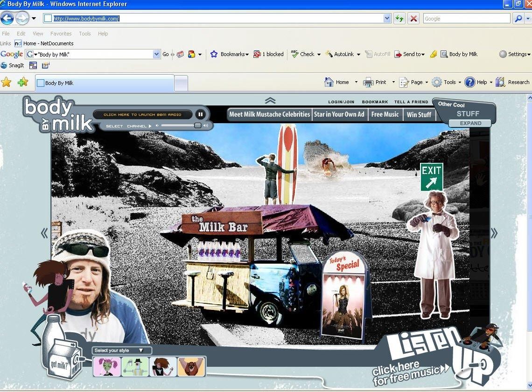532x392 pixels.
Task: Click the Refresh page icon
Action: coord(399,18)
